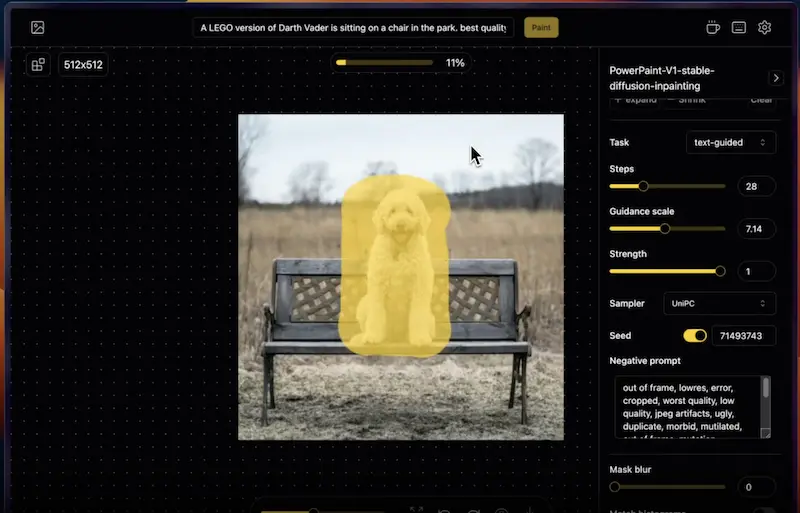Click the Mask blur value field showing 0

757,487
